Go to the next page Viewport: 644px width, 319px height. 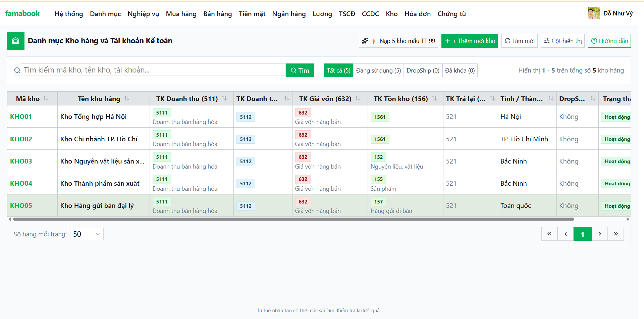click(x=600, y=234)
